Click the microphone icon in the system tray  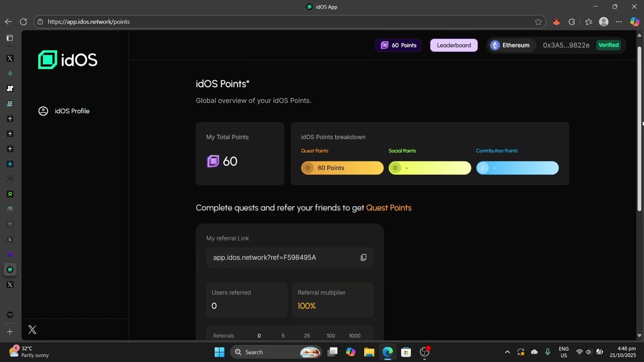tap(548, 352)
